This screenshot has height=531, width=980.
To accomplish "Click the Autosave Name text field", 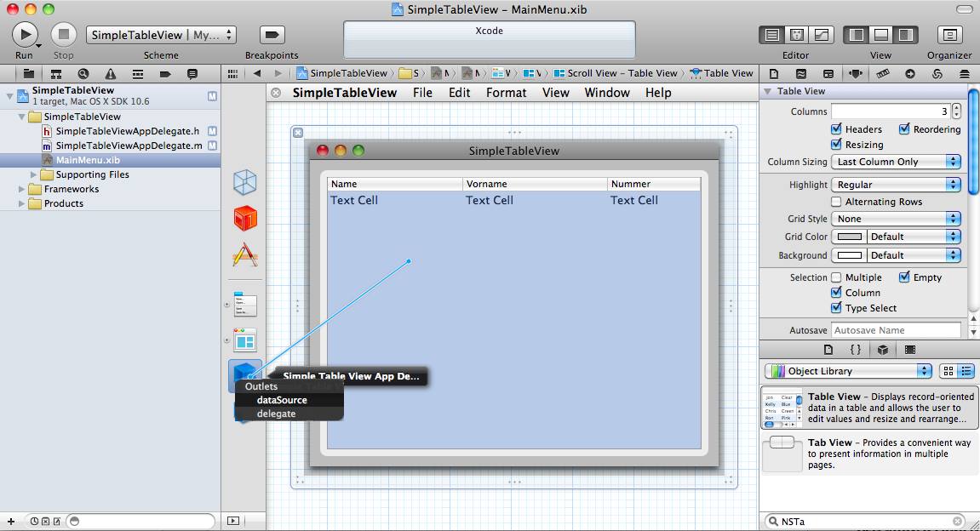I will 895,330.
